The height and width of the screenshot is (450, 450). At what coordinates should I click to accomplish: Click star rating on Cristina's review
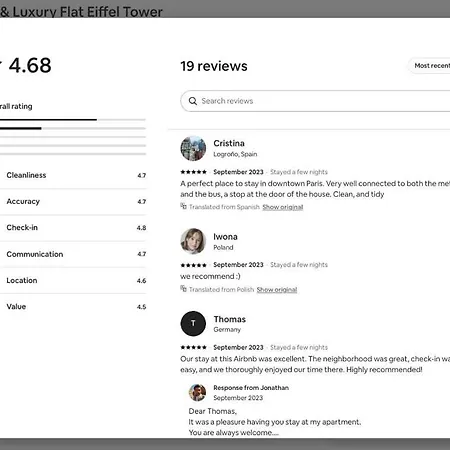tap(194, 172)
